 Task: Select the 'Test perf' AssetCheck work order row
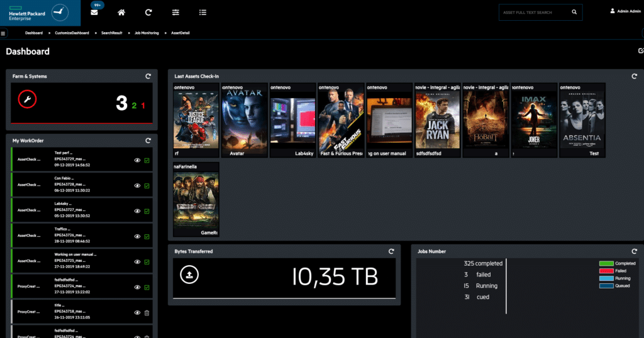pos(82,159)
